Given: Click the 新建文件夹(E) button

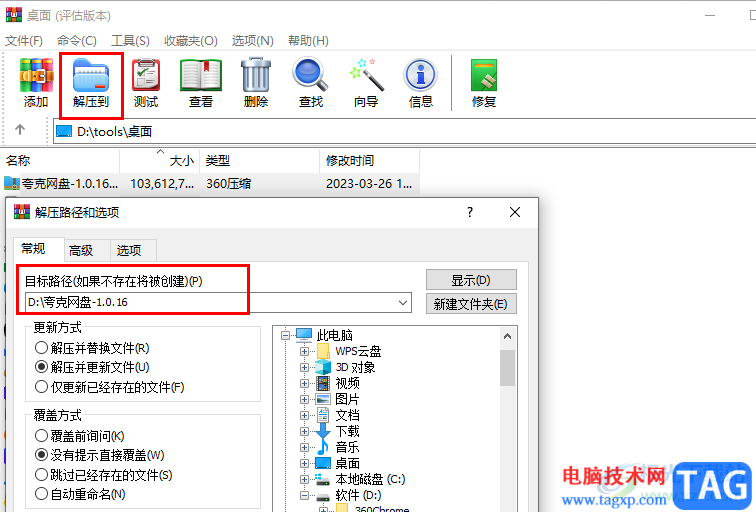Looking at the screenshot, I should click(x=471, y=304).
